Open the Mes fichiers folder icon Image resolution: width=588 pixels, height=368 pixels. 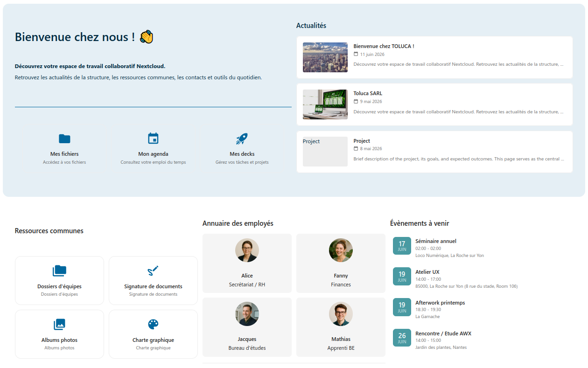tap(64, 139)
